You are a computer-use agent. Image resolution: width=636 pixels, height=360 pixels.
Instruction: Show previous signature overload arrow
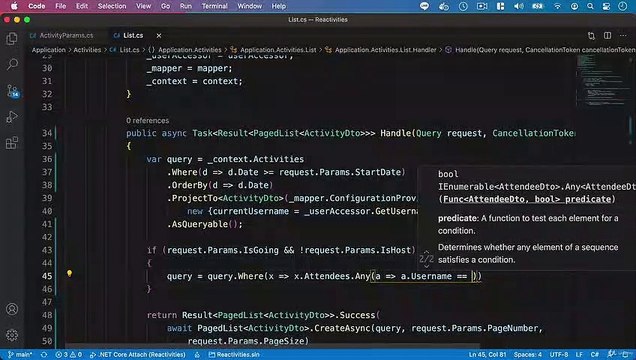point(426,252)
